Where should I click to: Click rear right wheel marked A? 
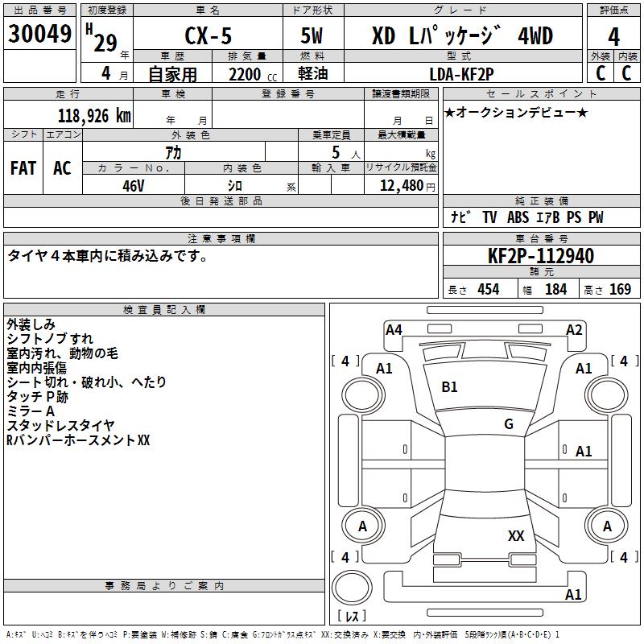607,526
